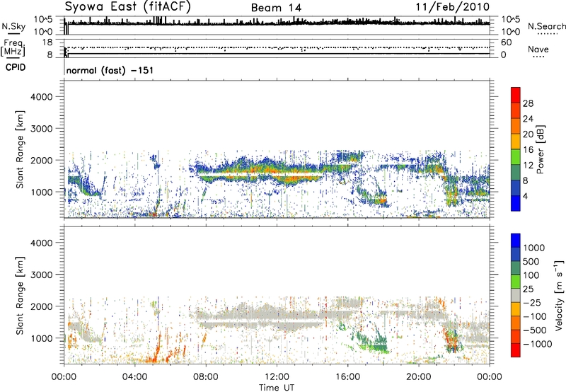Select the "normal (fast) -151" mode text

110,70
